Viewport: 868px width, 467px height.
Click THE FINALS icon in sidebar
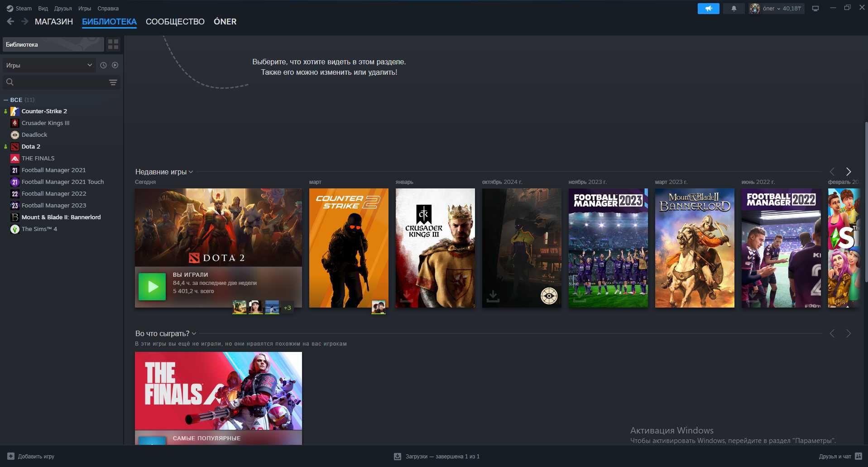[x=15, y=158]
